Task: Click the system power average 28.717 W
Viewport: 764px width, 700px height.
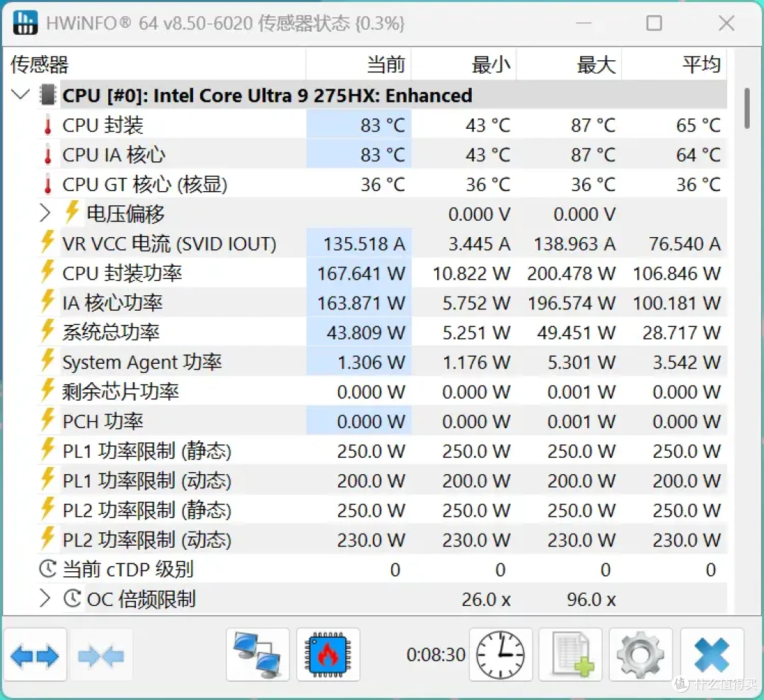Action: pyautogui.click(x=682, y=333)
